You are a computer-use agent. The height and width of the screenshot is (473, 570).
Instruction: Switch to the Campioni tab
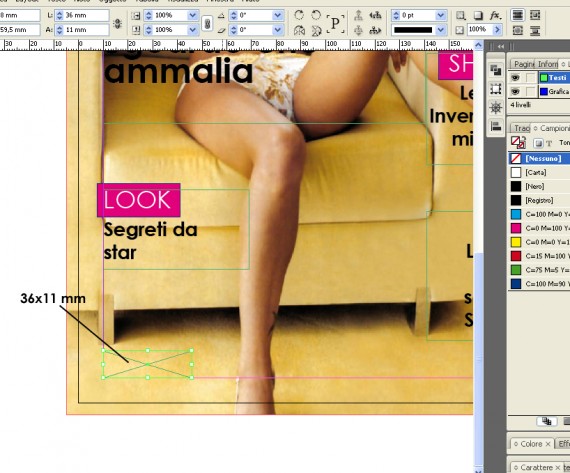[x=552, y=128]
